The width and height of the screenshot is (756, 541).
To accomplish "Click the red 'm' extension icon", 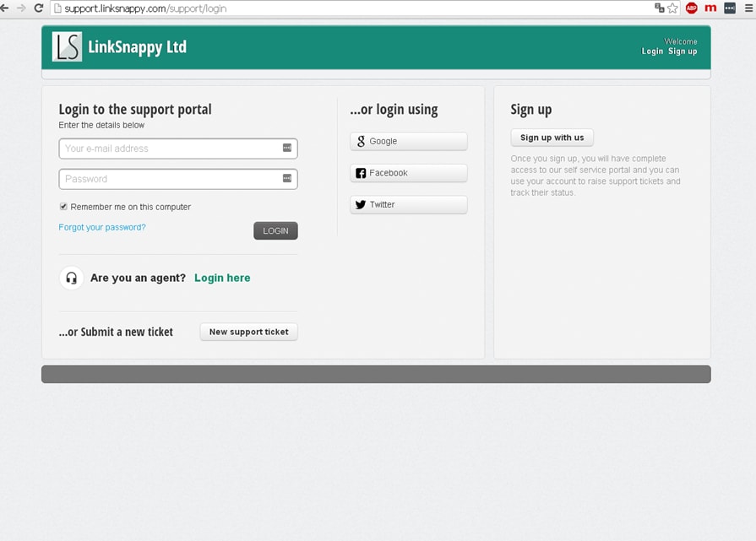I will click(x=710, y=8).
